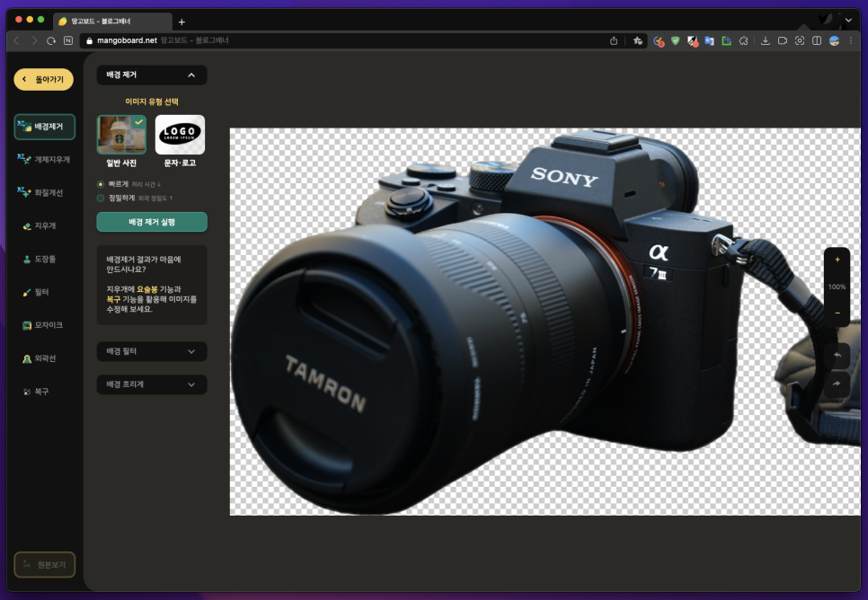Choose the 일반 사진 image type thumbnail

click(122, 135)
